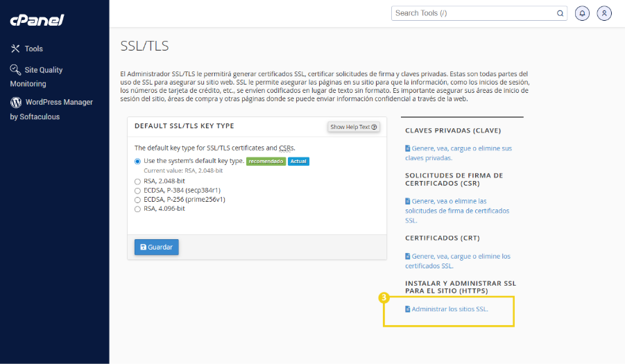The image size is (625, 364).
Task: Open Tools from the sidebar
Action: pyautogui.click(x=33, y=49)
